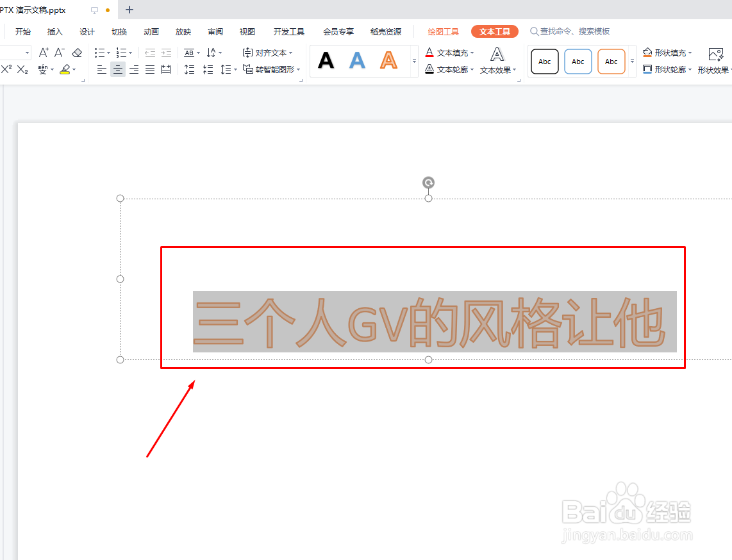Viewport: 732px width, 560px height.
Task: Clear formatting with the eraser icon
Action: [77, 53]
